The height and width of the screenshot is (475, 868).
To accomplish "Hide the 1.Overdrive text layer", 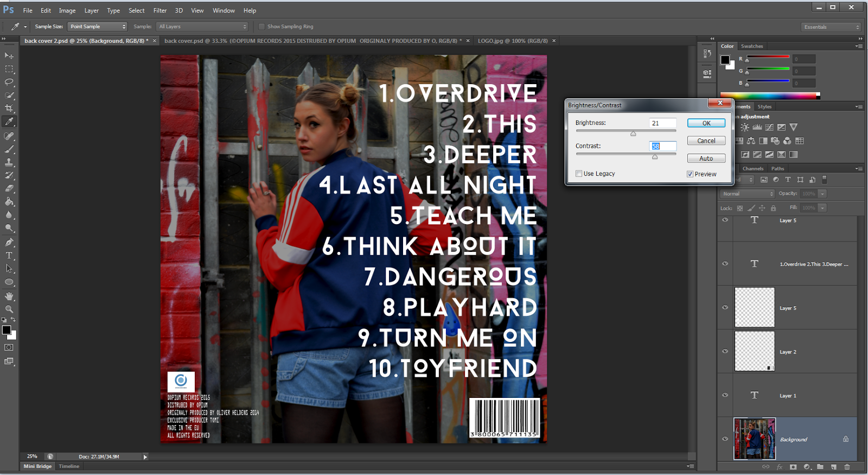I will (x=725, y=264).
